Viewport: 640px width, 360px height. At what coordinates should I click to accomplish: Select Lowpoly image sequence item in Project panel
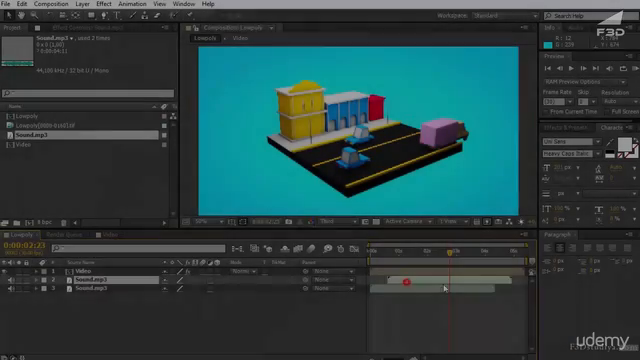(45, 126)
